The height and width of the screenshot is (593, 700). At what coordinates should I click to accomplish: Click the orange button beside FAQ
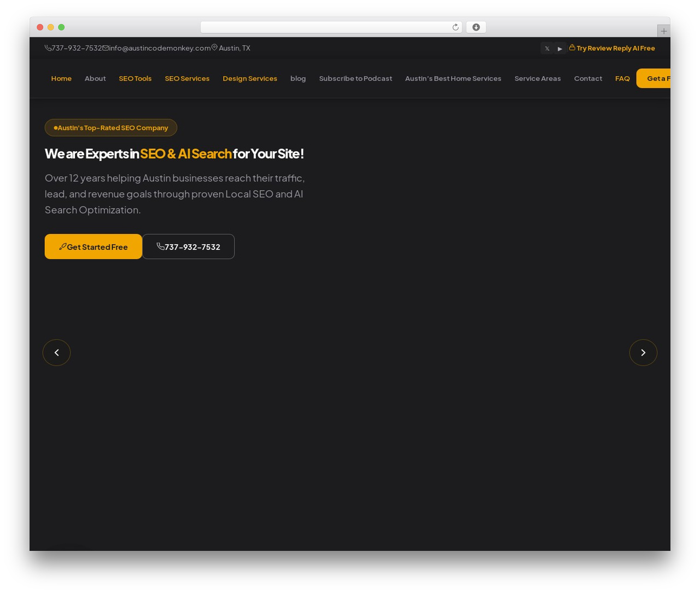click(654, 79)
